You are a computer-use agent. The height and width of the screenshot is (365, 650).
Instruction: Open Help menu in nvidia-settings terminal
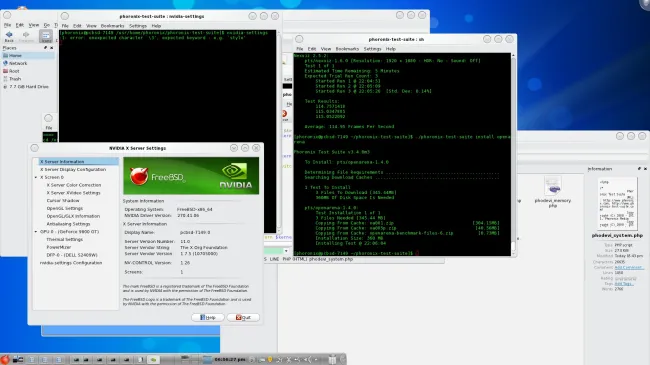click(x=156, y=26)
